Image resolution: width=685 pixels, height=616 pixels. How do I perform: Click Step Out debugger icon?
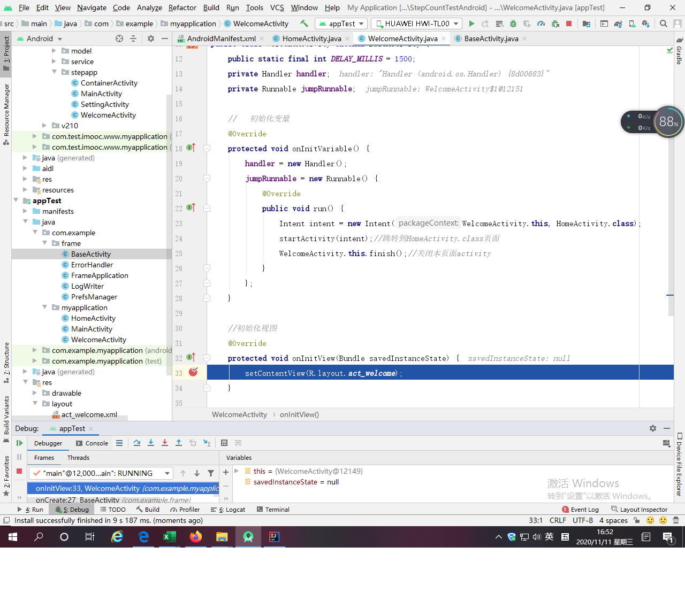click(179, 443)
